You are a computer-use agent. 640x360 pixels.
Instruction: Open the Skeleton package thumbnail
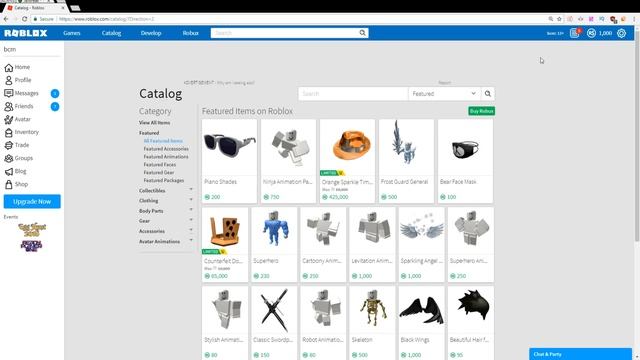coord(372,310)
